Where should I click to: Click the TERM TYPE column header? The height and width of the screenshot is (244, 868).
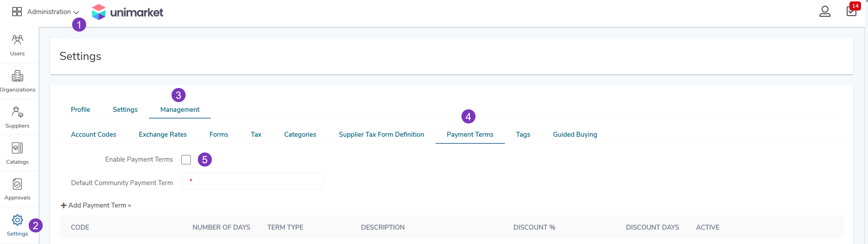point(285,227)
